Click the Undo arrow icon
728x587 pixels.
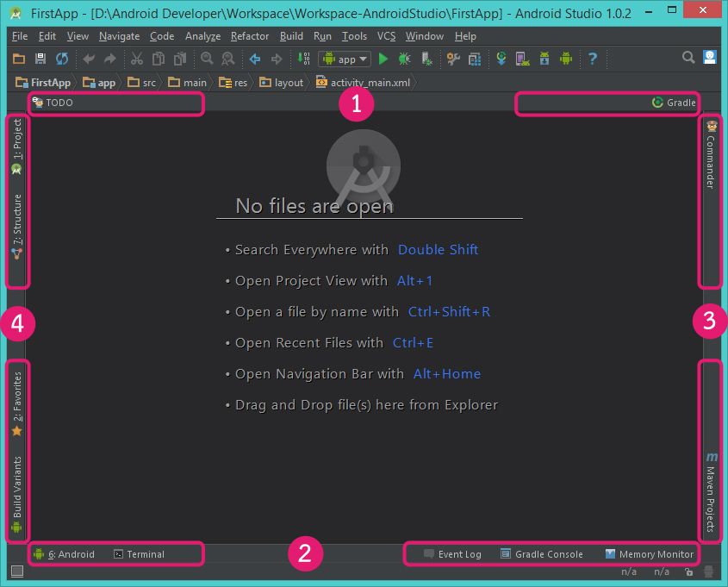tap(89, 59)
